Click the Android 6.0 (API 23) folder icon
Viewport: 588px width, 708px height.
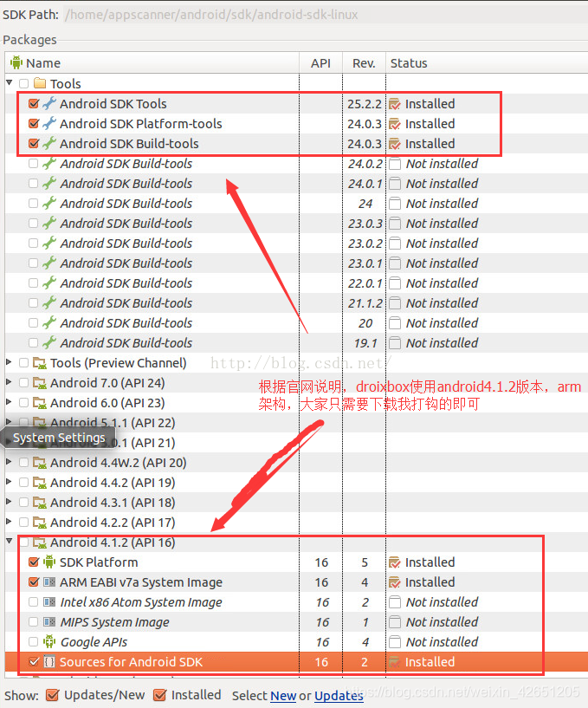click(x=40, y=403)
